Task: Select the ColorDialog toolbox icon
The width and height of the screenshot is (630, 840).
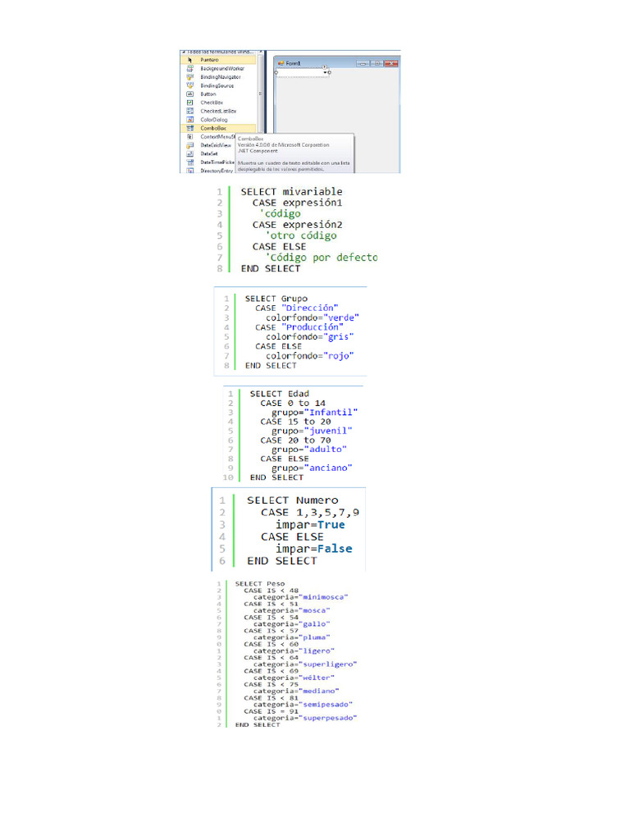Action: (189, 120)
